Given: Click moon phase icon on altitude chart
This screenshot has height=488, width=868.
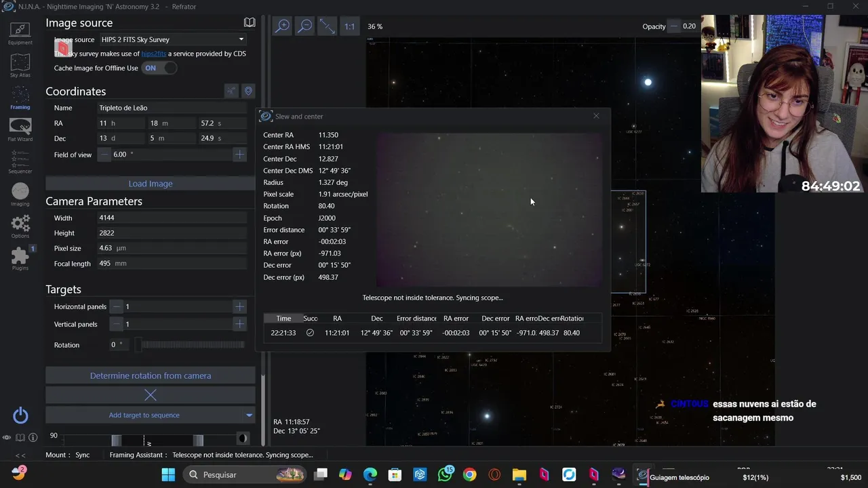Looking at the screenshot, I should coord(242,439).
